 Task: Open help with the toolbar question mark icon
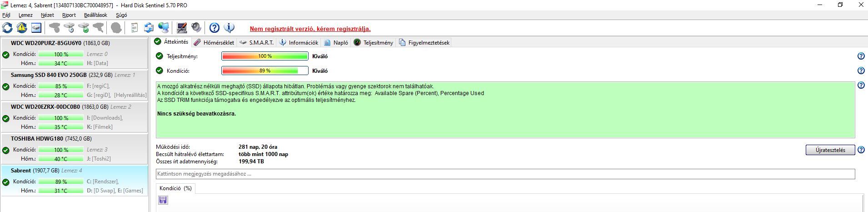(x=215, y=28)
